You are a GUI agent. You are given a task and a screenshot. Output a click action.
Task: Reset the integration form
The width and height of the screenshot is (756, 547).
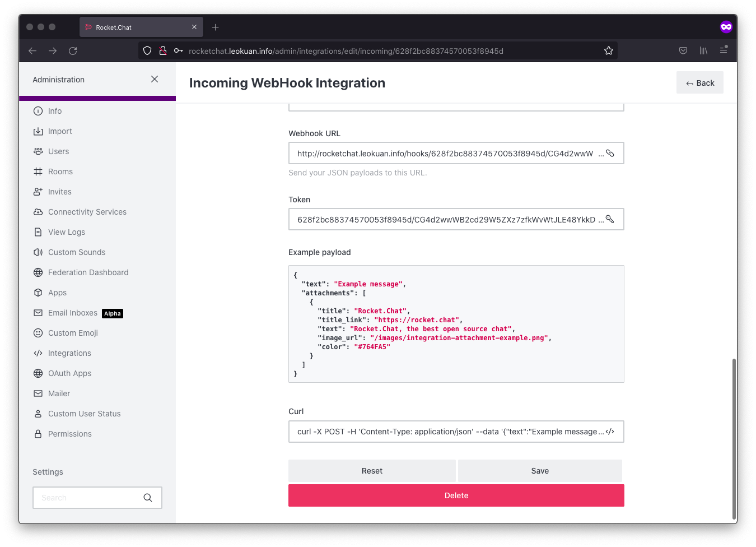click(372, 471)
